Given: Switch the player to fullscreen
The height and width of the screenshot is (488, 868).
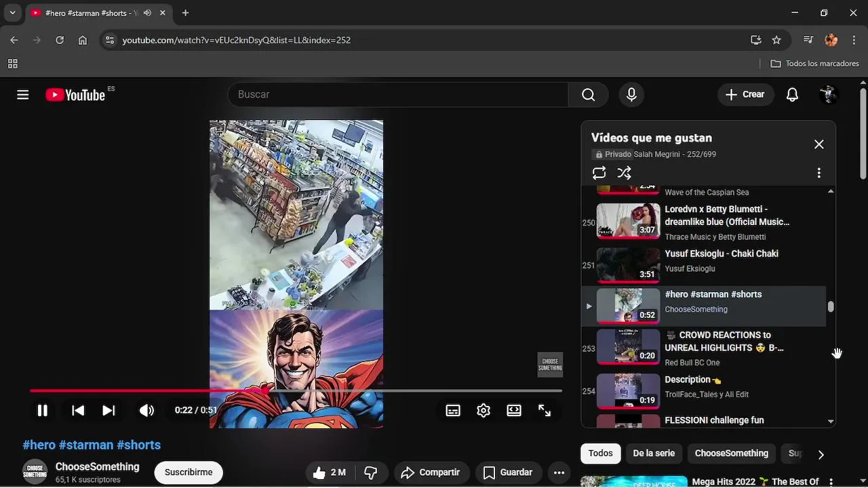Looking at the screenshot, I should tap(545, 410).
